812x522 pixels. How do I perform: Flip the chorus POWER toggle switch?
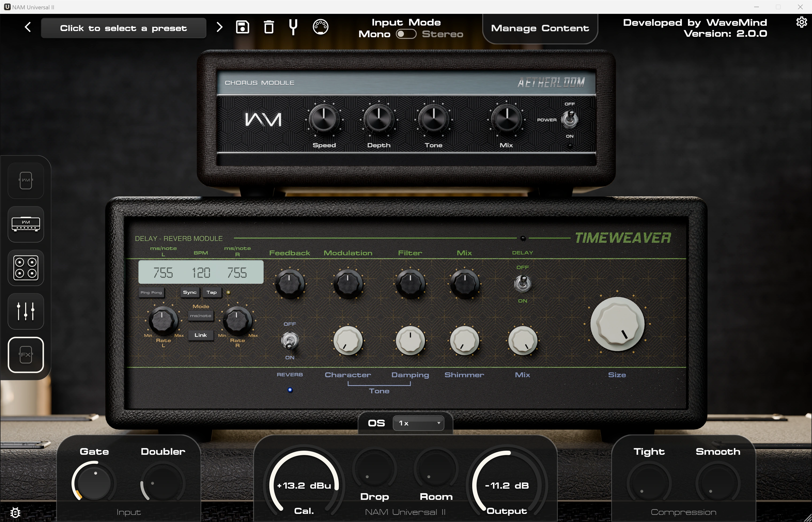coord(570,119)
